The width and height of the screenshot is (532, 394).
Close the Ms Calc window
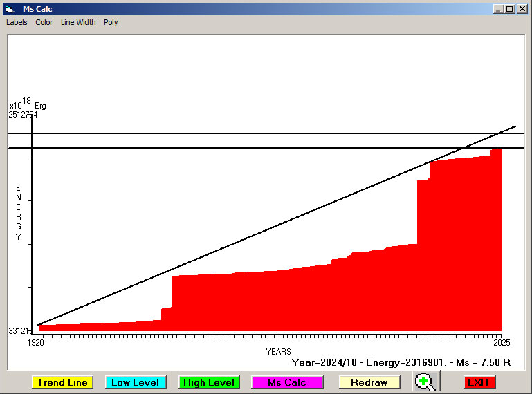(522, 9)
